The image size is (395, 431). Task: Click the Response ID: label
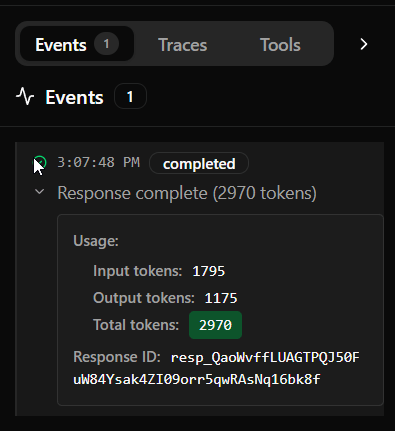(x=117, y=357)
